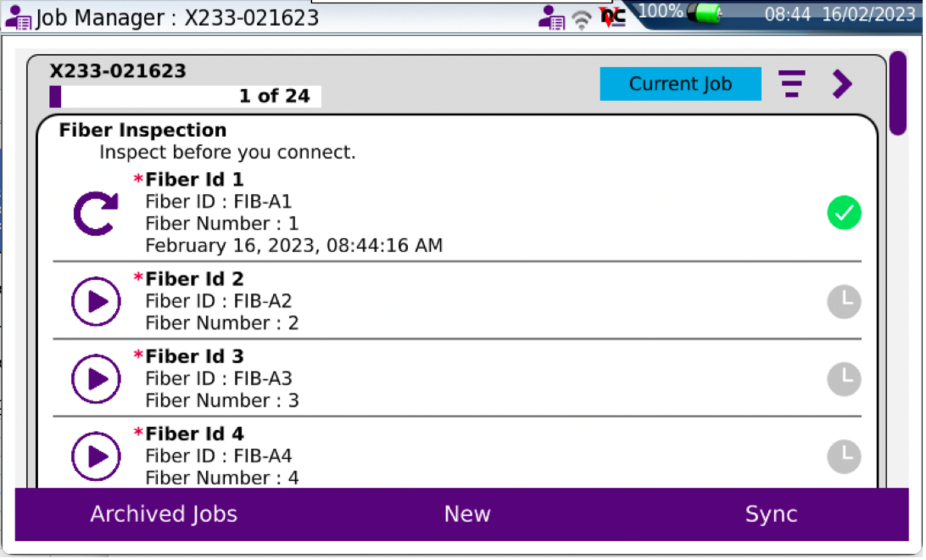This screenshot has height=560, width=926.
Task: Open Archived Jobs from the bottom bar
Action: 164,514
